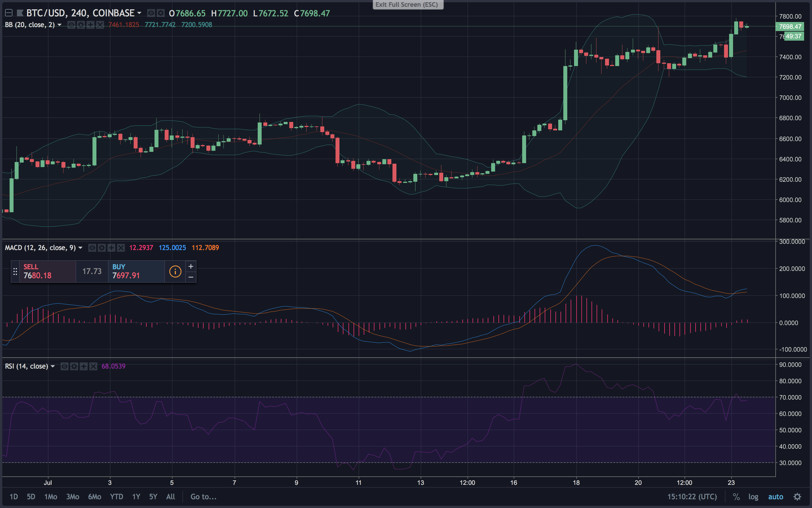Image resolution: width=812 pixels, height=508 pixels.
Task: Toggle log scale
Action: click(753, 497)
